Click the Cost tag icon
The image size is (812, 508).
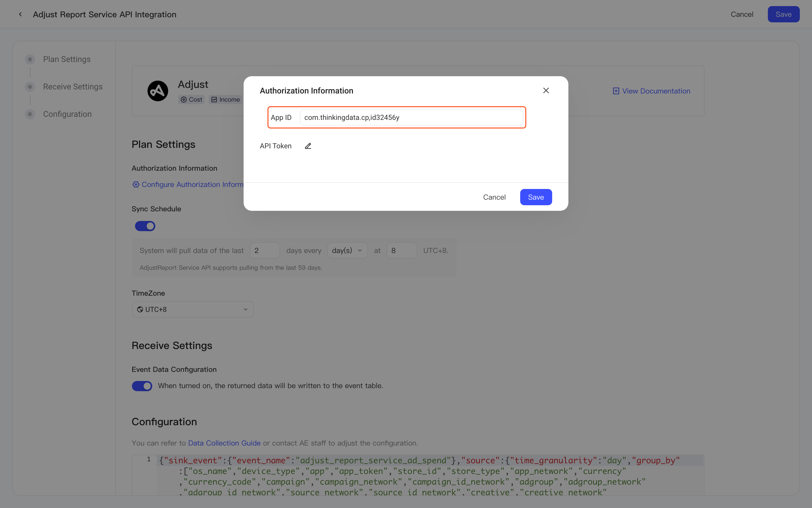click(x=183, y=100)
